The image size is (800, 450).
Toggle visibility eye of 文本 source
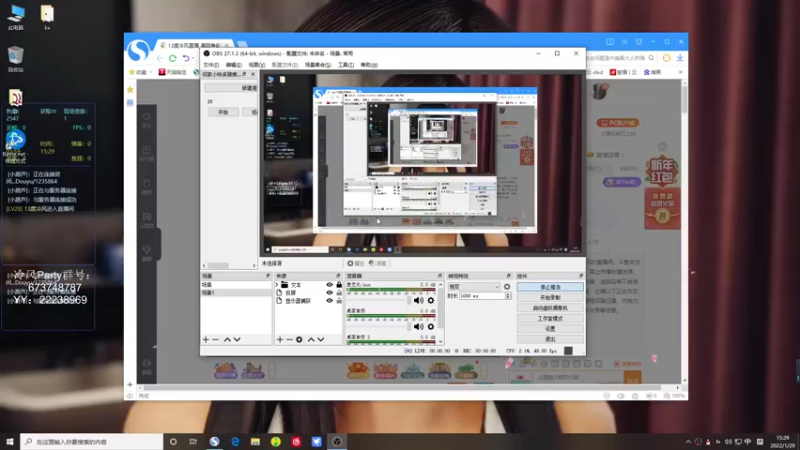coord(330,285)
